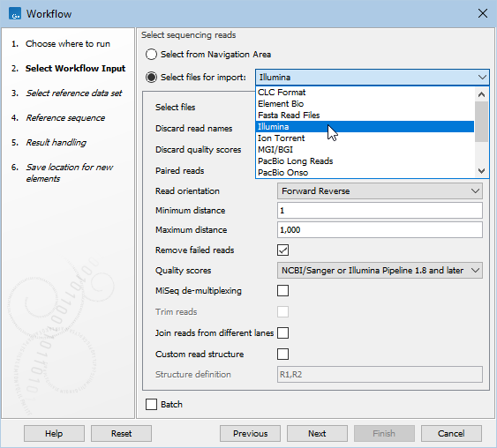497x448 pixels.
Task: Click step 3 Select reference data set
Action: tap(74, 93)
